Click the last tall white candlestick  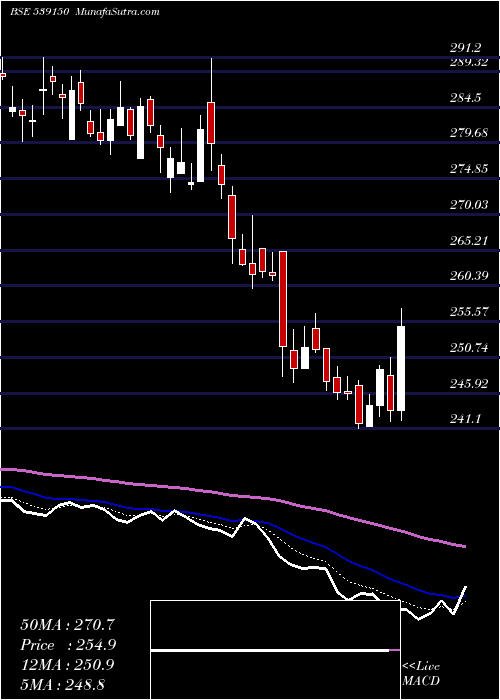[x=401, y=368]
